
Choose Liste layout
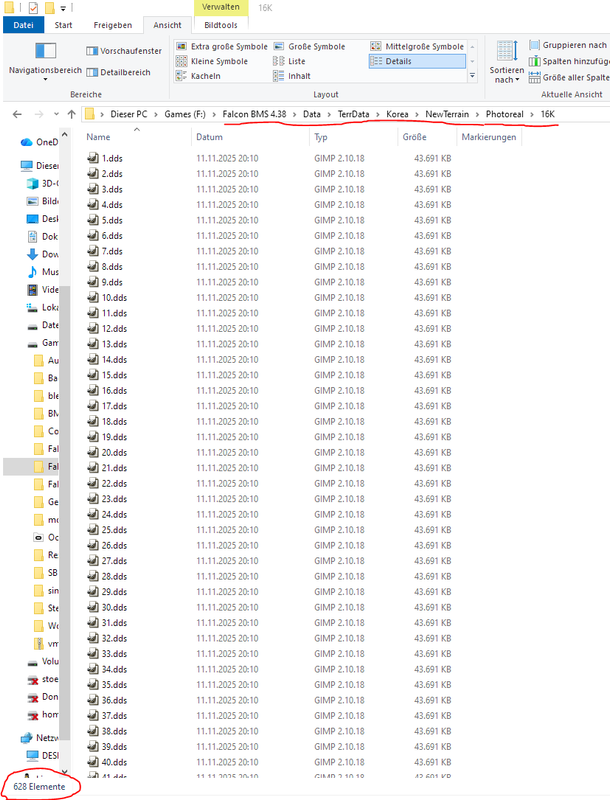point(289,61)
